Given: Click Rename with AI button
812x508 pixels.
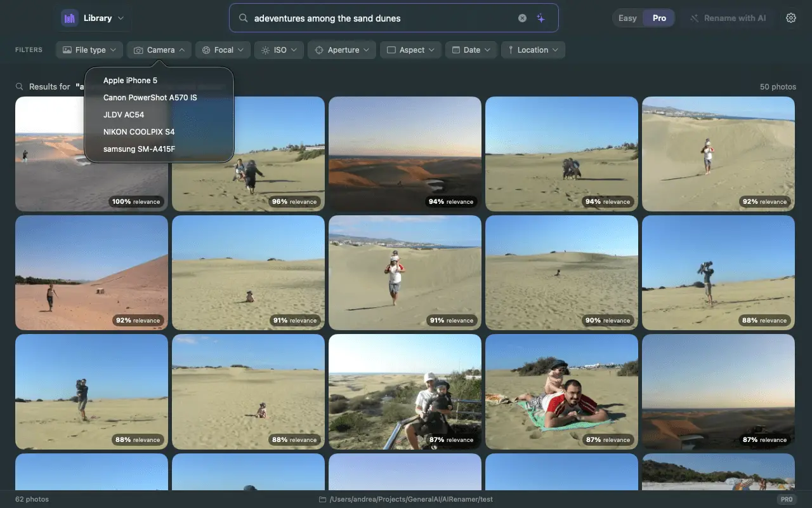Looking at the screenshot, I should pyautogui.click(x=728, y=18).
